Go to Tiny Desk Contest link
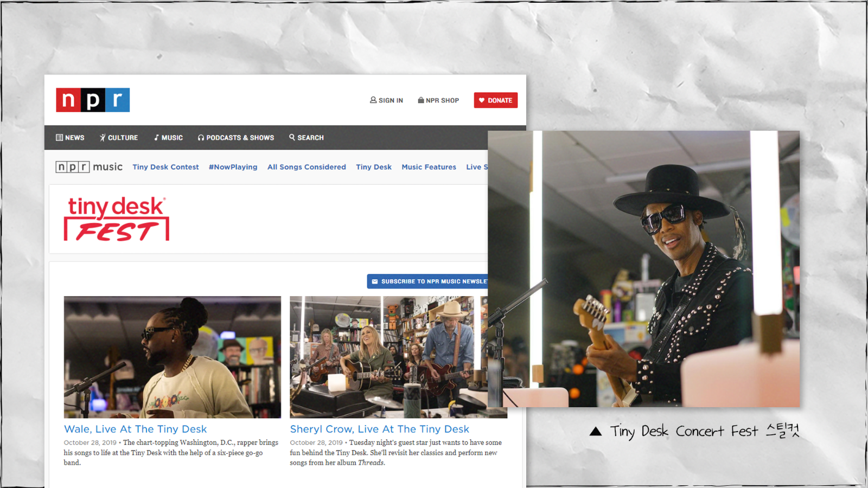The image size is (868, 488). pyautogui.click(x=165, y=167)
